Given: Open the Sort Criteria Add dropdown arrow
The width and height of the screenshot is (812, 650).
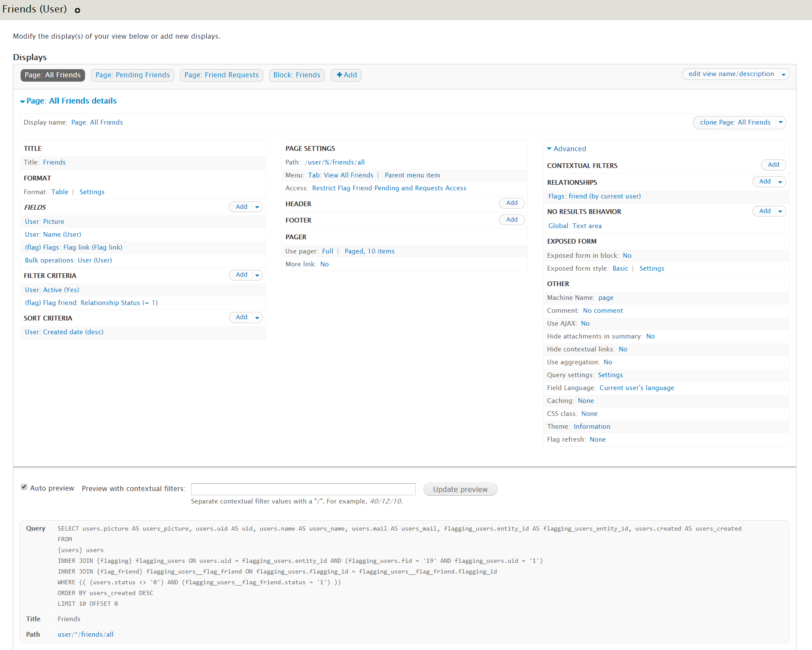Looking at the screenshot, I should click(x=257, y=317).
